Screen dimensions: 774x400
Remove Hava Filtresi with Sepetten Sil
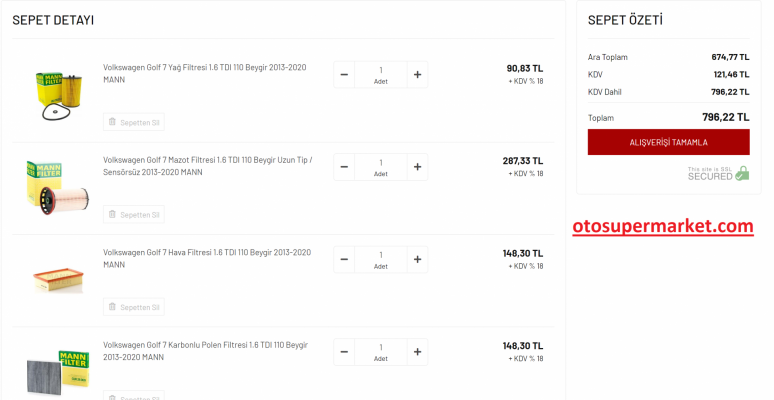(134, 306)
